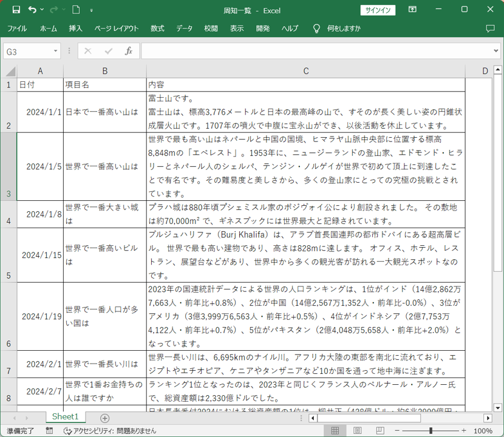Select cell containing 日本で一番高い山は
The width and height of the screenshot is (504, 437).
[104, 112]
